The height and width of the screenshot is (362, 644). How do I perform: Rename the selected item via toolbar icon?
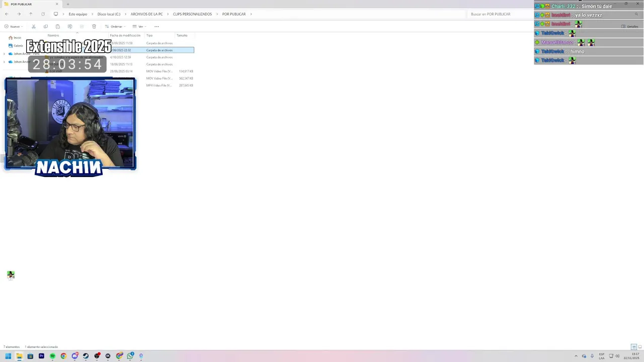pyautogui.click(x=70, y=27)
